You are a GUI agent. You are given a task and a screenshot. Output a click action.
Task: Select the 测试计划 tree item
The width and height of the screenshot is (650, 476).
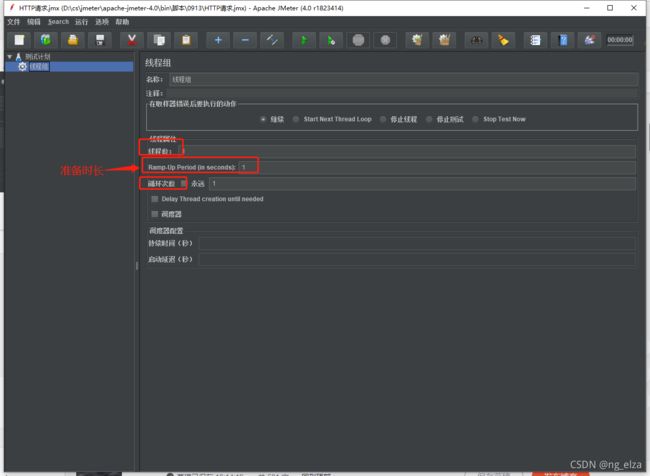coord(38,57)
